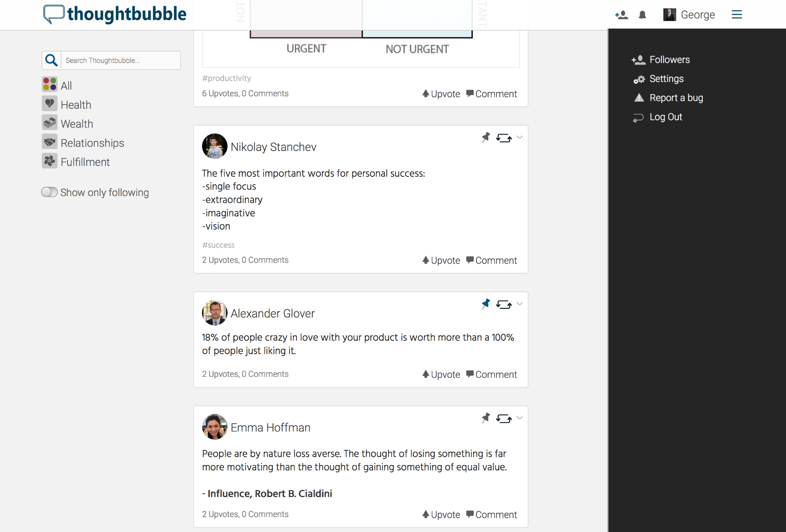This screenshot has width=786, height=532.
Task: Toggle Show only following switch
Action: [49, 192]
